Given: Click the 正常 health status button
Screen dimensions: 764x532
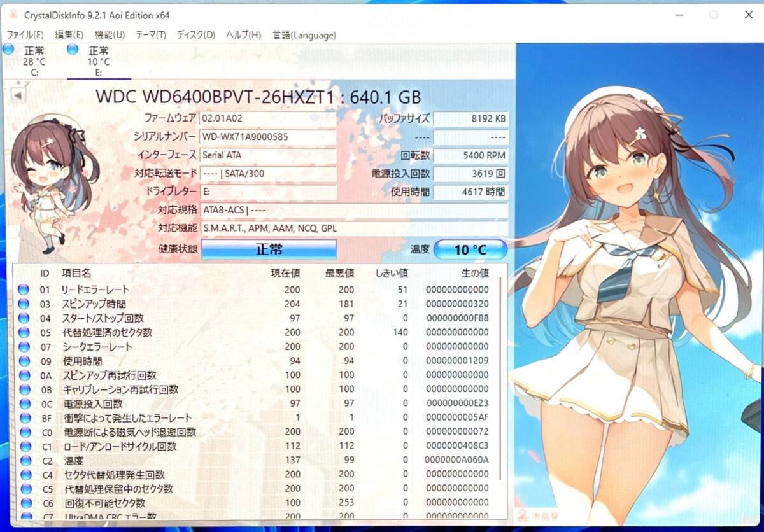Looking at the screenshot, I should pos(269,249).
